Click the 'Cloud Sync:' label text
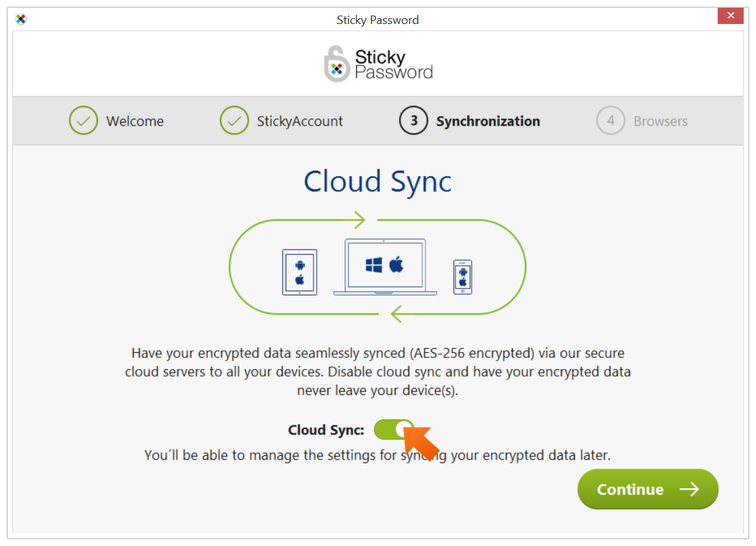 click(326, 430)
